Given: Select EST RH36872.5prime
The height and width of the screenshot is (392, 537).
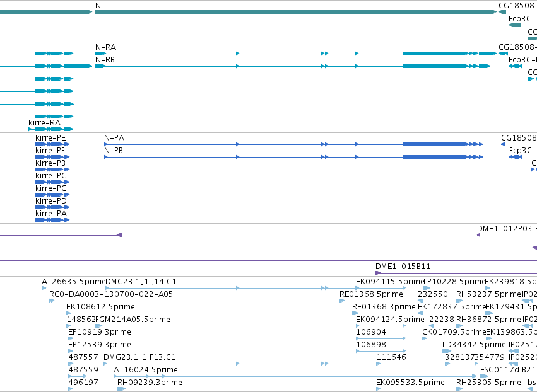Looking at the screenshot, I should 488,320.
